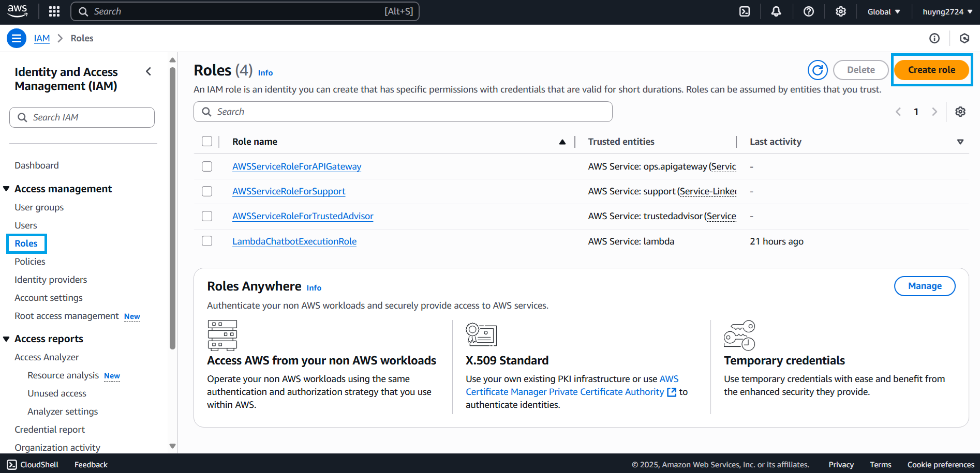Open Policies in the sidebar
Viewport: 980px width, 473px height.
[x=30, y=262]
